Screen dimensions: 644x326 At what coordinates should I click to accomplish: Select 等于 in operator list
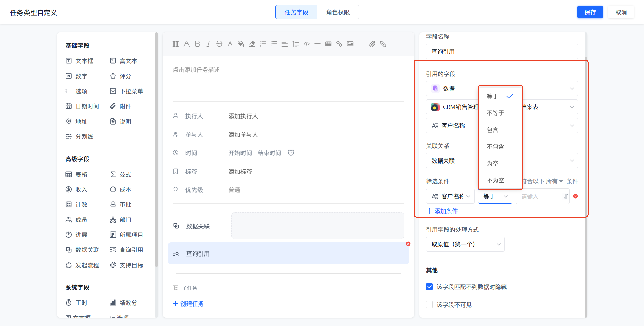[500, 96]
